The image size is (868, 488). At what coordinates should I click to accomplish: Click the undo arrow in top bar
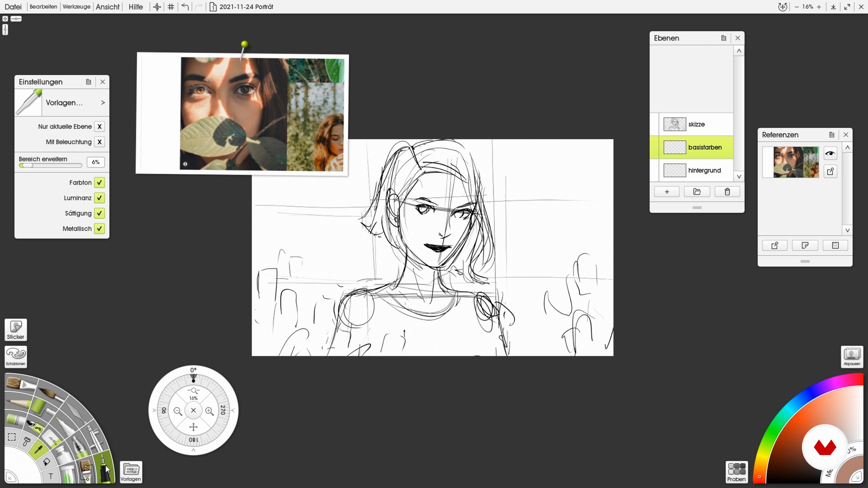coord(185,7)
